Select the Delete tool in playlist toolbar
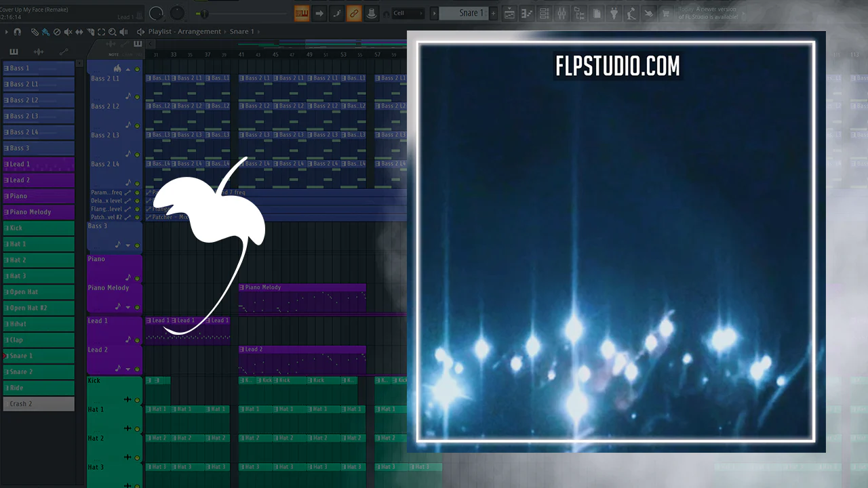 coord(57,32)
